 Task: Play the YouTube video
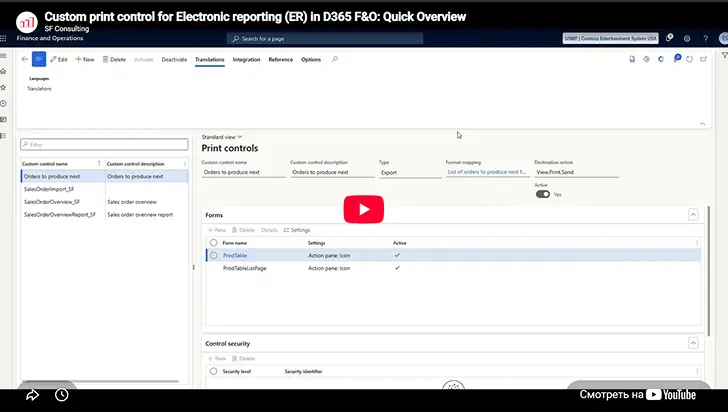click(x=364, y=209)
